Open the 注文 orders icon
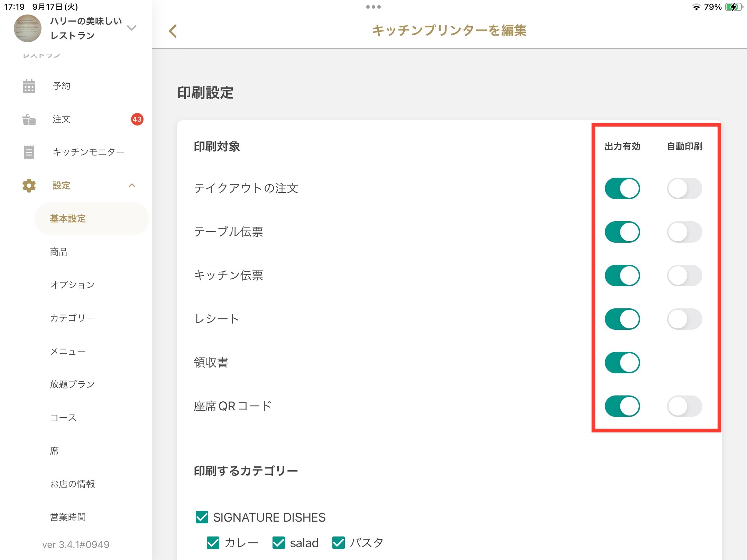The image size is (747, 560). point(29,119)
